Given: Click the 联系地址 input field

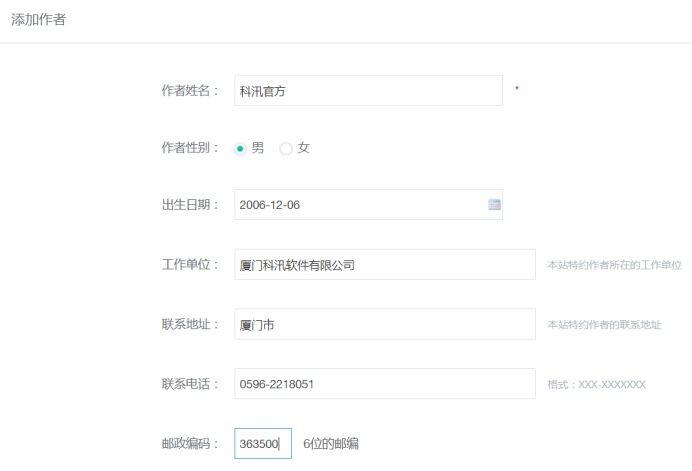Looking at the screenshot, I should [x=385, y=324].
